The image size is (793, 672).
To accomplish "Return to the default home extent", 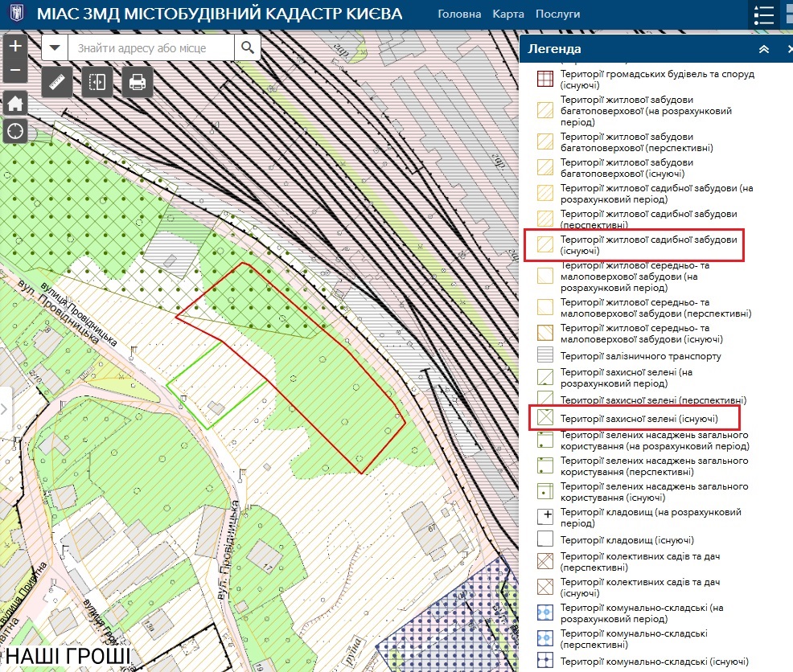I will click(15, 103).
